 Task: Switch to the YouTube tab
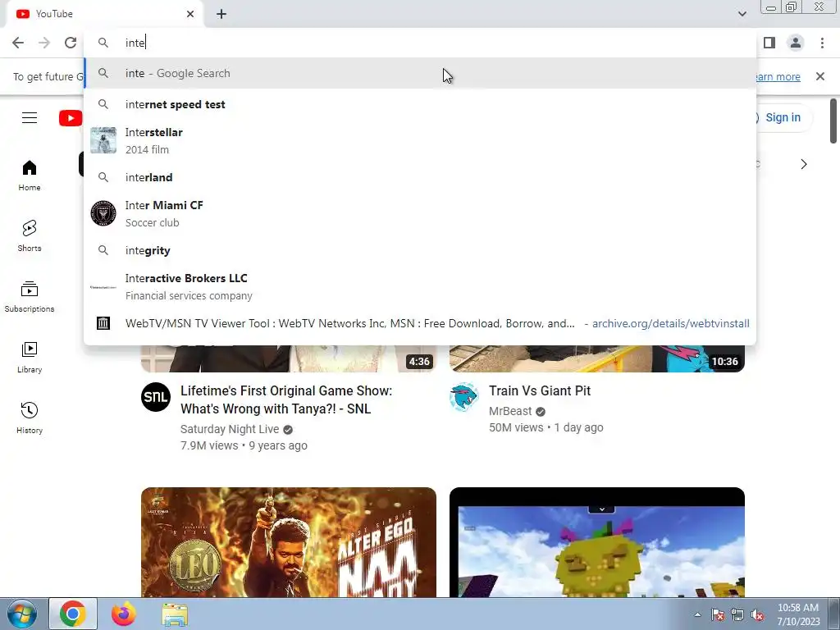pos(104,14)
